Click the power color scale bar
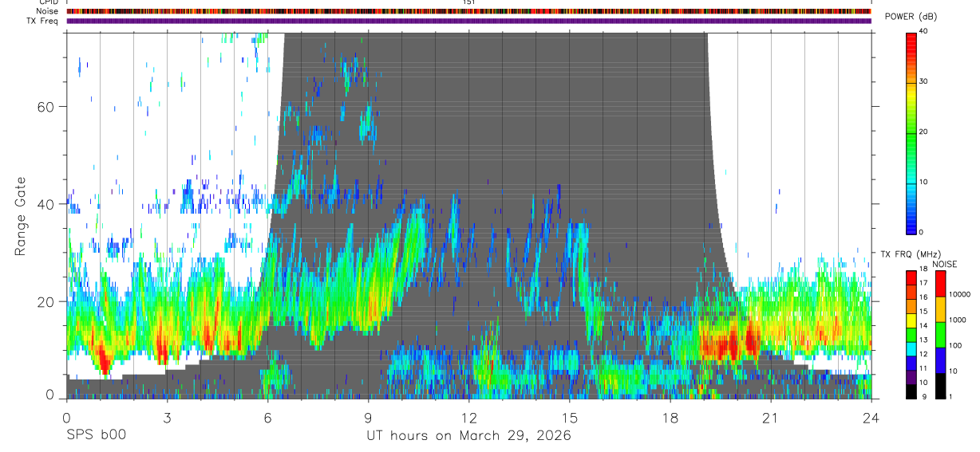 (911, 132)
